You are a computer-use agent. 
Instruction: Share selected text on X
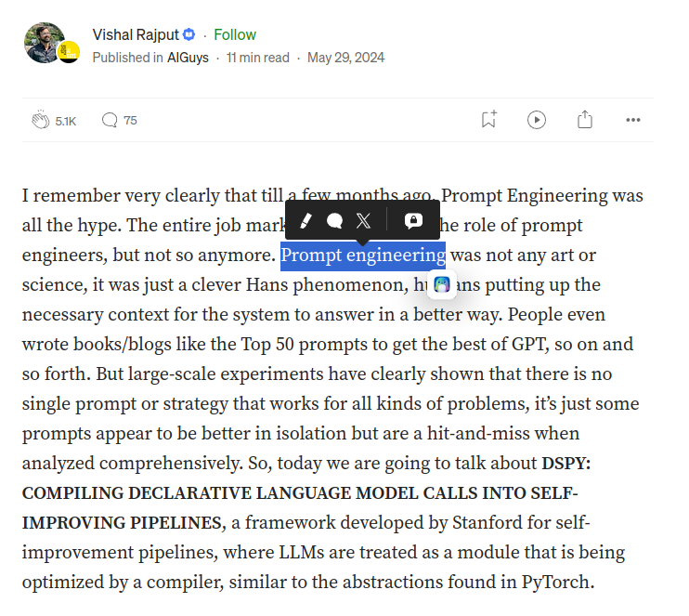(363, 220)
